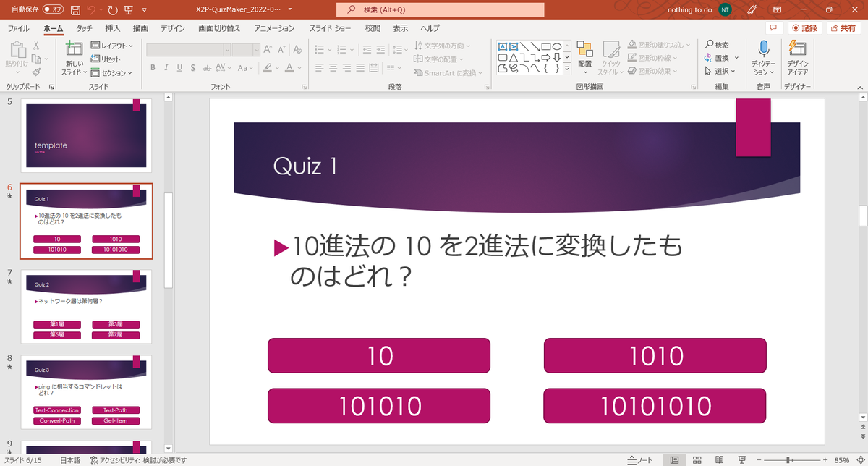Click the 貼り付け (Paste) clipboard icon
Image resolution: width=868 pixels, height=466 pixels.
pos(17,49)
